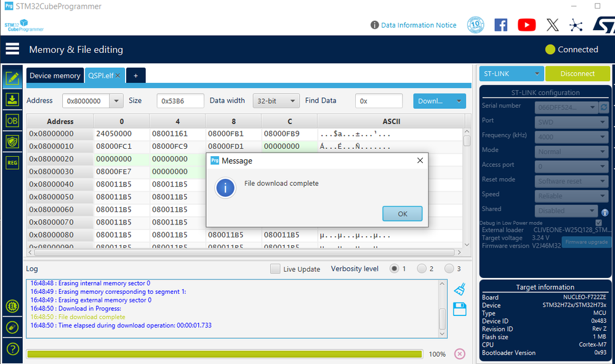Open the Option Bytes OB panel
Image resolution: width=615 pixels, height=364 pixels.
click(x=12, y=121)
